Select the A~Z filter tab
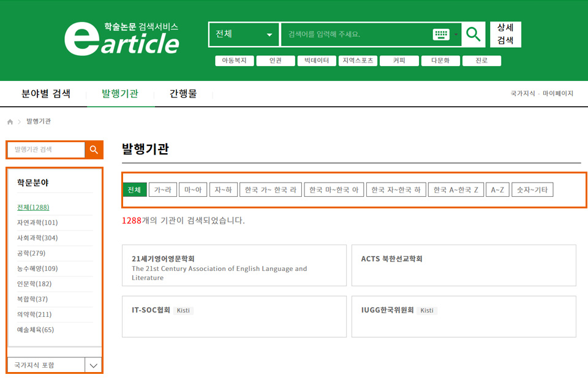This screenshot has width=588, height=380. coord(497,190)
